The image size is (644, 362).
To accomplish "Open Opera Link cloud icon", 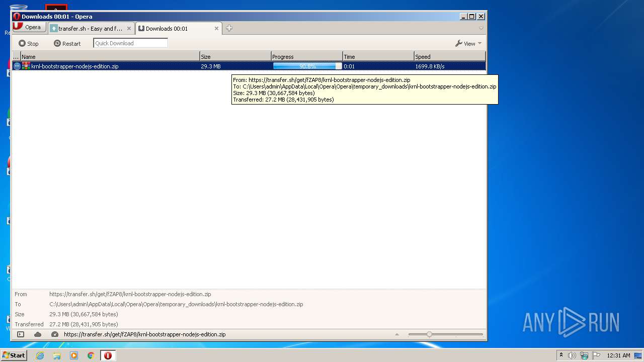I will coord(38,334).
